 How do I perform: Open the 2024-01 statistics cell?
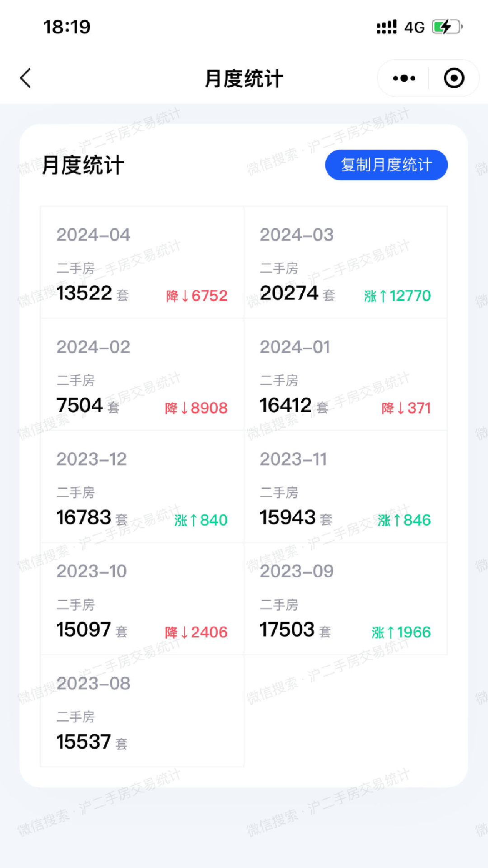[346, 375]
